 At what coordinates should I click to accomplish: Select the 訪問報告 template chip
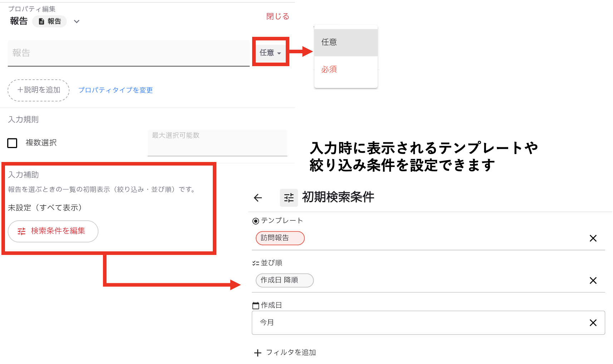coord(280,238)
